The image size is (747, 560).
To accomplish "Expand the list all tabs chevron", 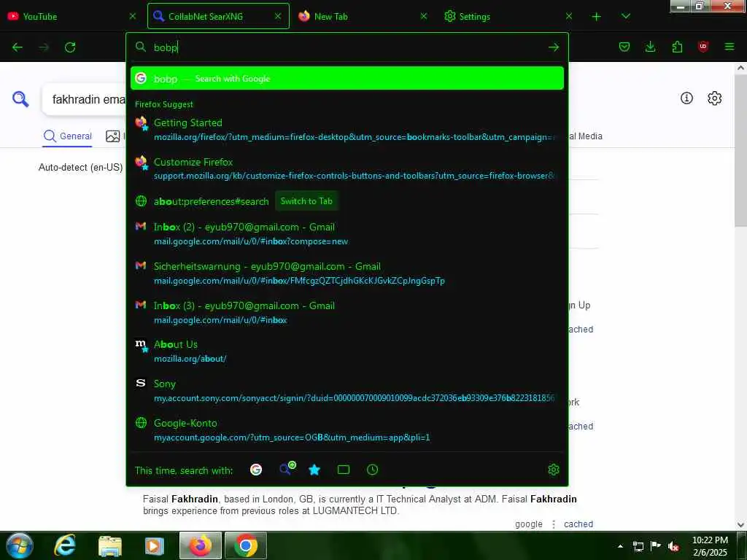I will click(x=626, y=16).
